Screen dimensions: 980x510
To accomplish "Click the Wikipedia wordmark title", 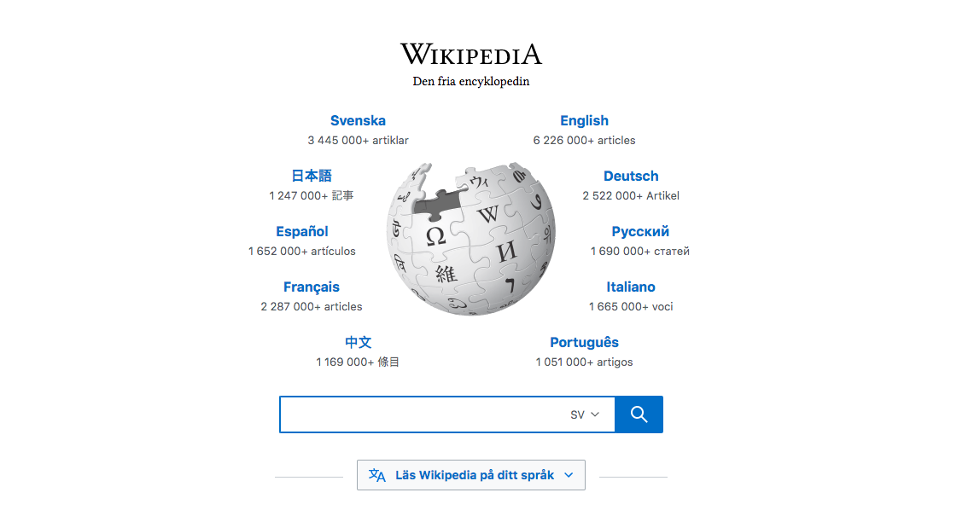I will pyautogui.click(x=471, y=55).
